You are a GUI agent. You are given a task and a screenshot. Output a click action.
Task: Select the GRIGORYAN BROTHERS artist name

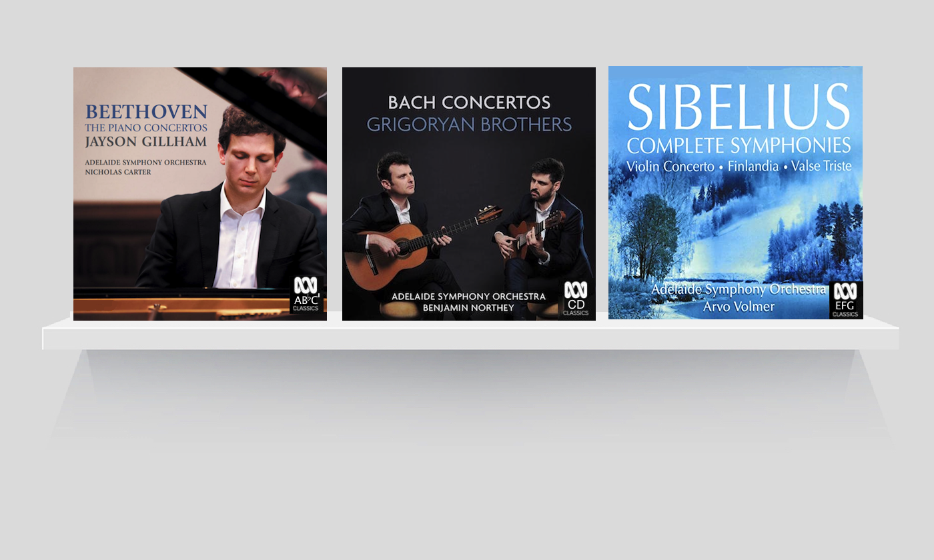[x=469, y=125]
